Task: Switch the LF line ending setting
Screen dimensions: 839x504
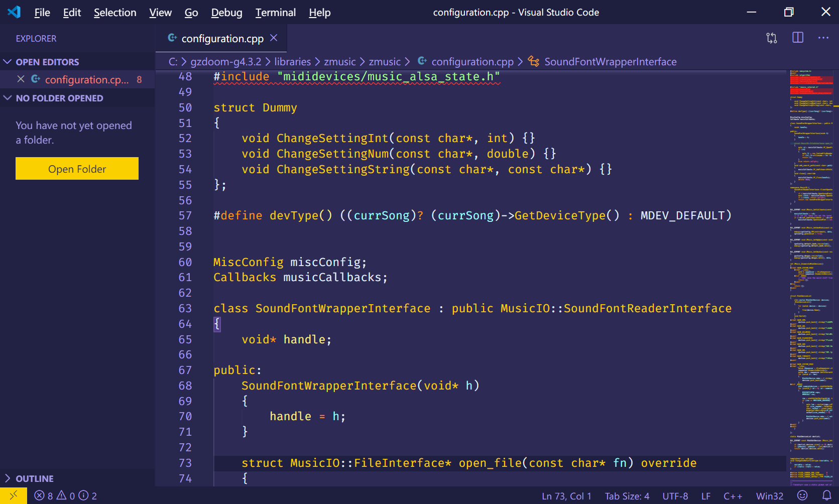Action: click(x=705, y=495)
